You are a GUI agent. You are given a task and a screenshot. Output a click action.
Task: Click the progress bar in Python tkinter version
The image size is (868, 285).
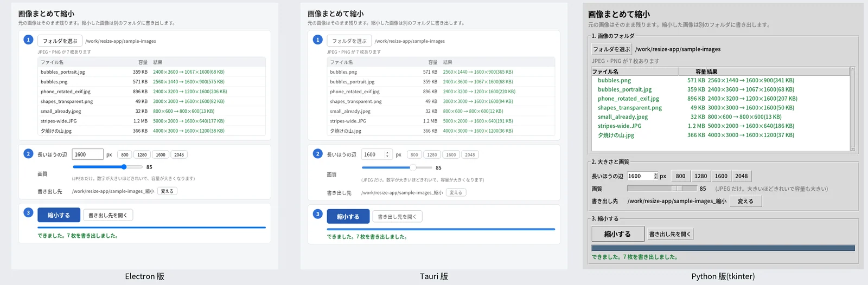(723, 248)
